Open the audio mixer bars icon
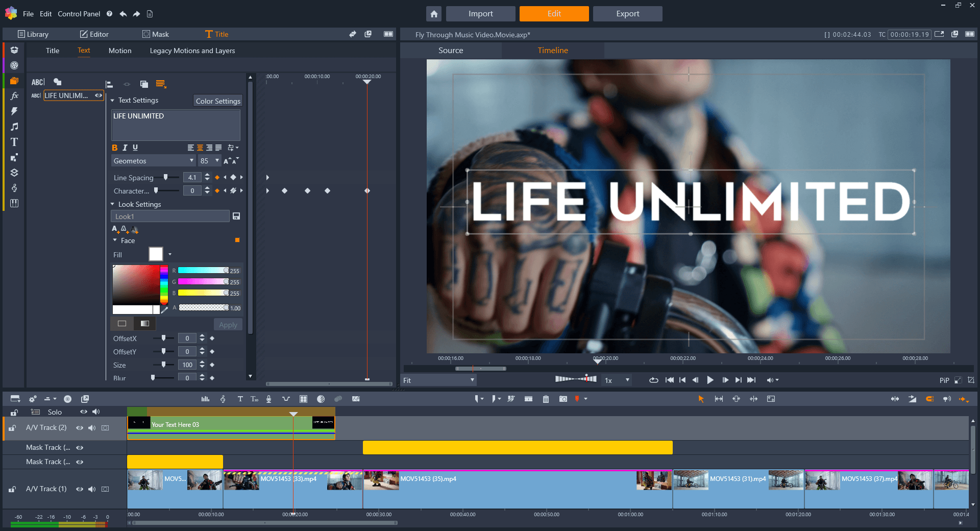The height and width of the screenshot is (531, 980). tap(205, 399)
